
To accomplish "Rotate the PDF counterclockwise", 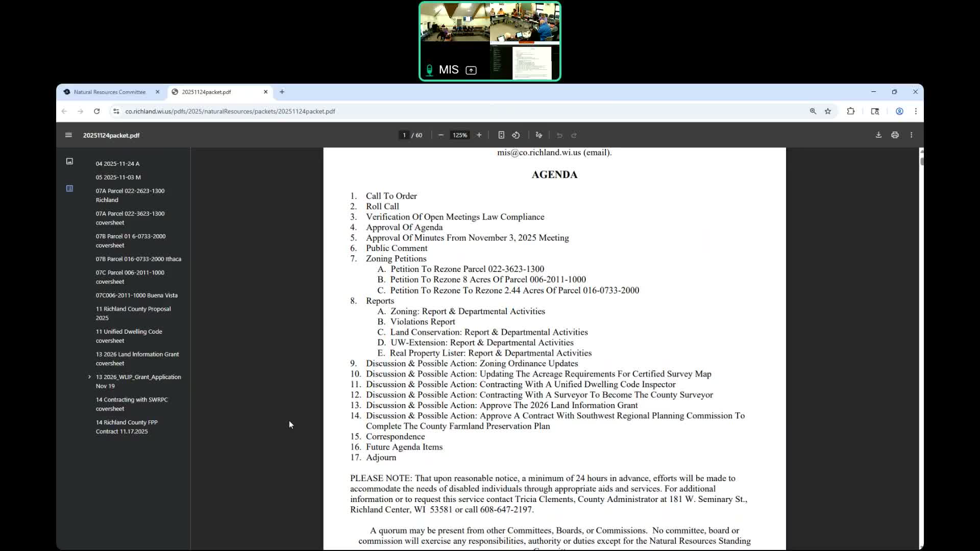I will coord(516,135).
